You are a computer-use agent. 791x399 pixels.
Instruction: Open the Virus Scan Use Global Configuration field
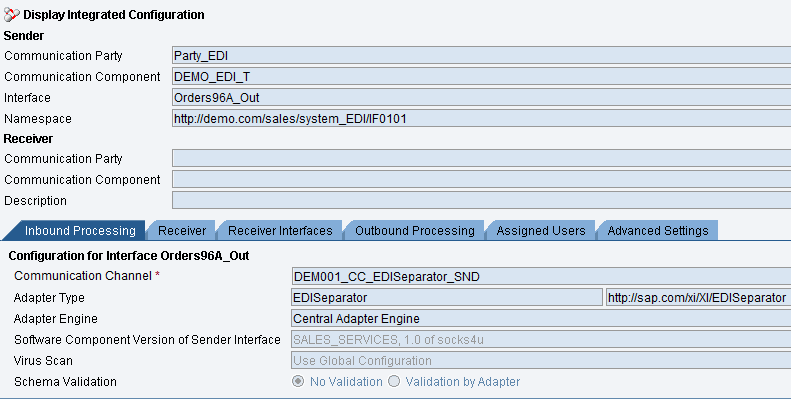(541, 360)
